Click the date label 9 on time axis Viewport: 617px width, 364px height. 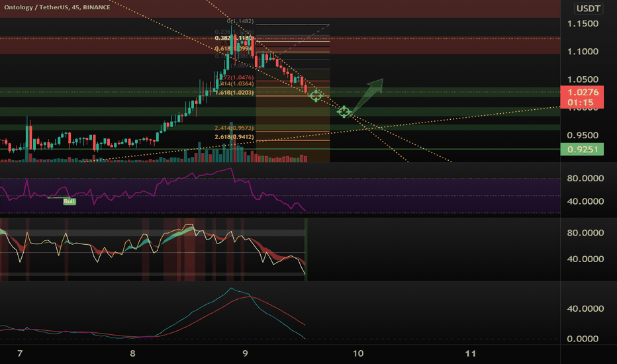[245, 353]
